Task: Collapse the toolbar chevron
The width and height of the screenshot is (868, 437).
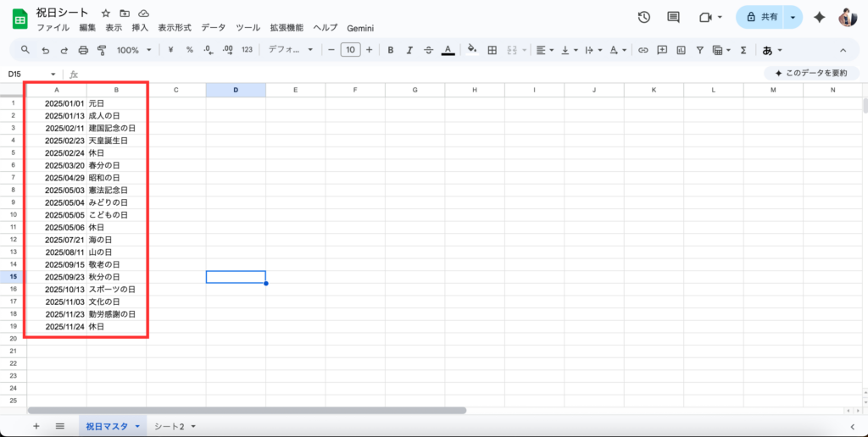Action: [x=843, y=50]
